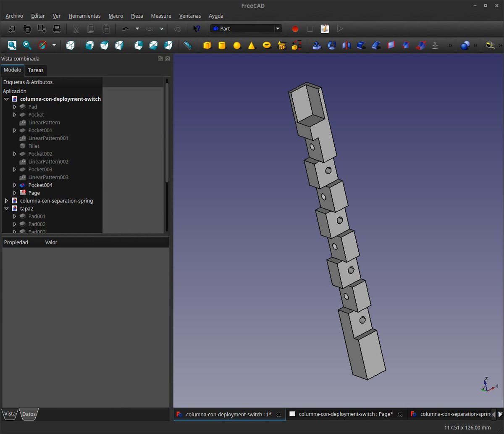Click the Print icon

click(57, 29)
